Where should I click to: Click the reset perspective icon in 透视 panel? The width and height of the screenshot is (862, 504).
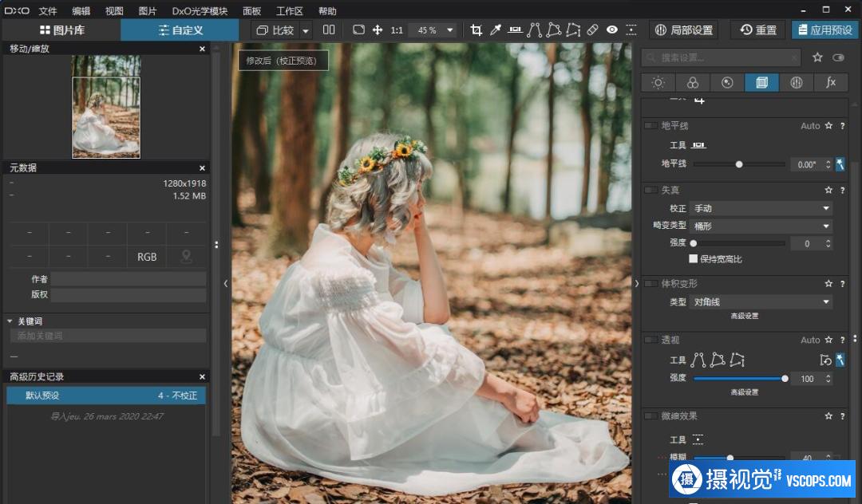click(825, 360)
